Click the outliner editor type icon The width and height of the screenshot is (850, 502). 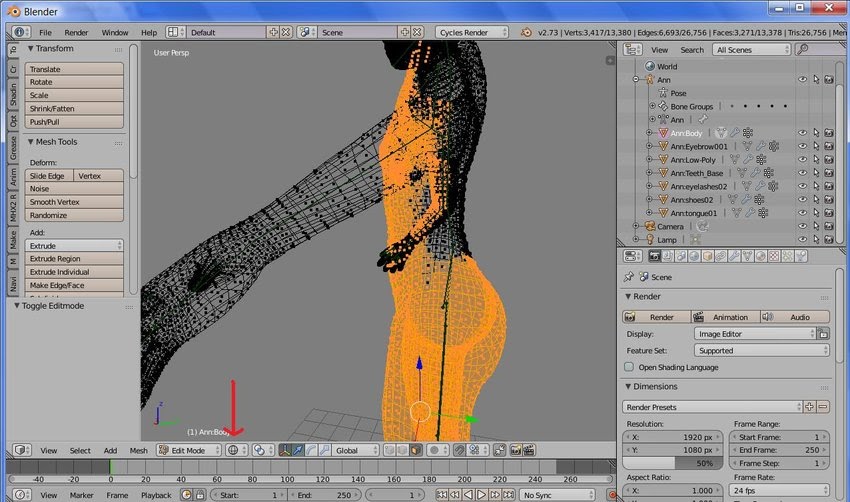633,49
